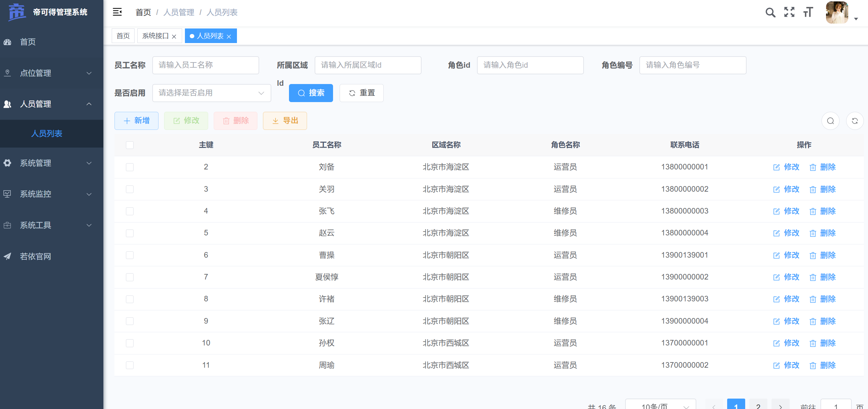Image resolution: width=868 pixels, height=409 pixels.
Task: Refresh the table using round refresh icon
Action: pyautogui.click(x=855, y=121)
